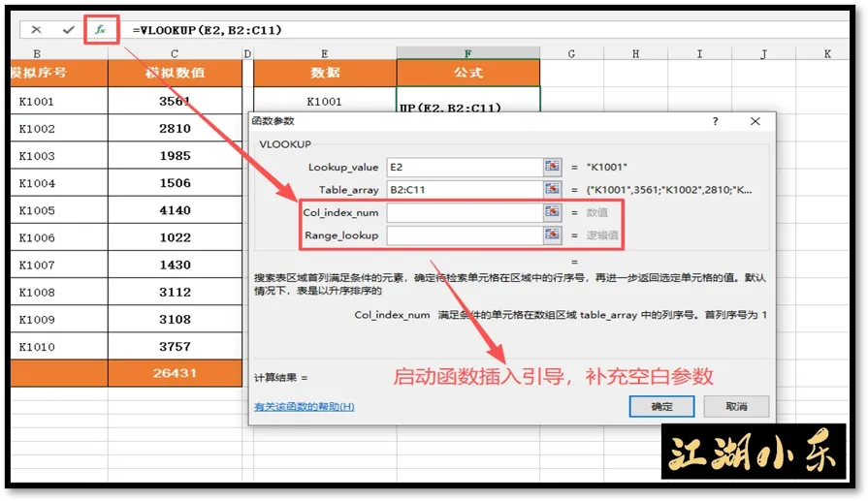Select cell K1009
Image resolution: width=868 pixels, height=501 pixels.
(x=59, y=319)
